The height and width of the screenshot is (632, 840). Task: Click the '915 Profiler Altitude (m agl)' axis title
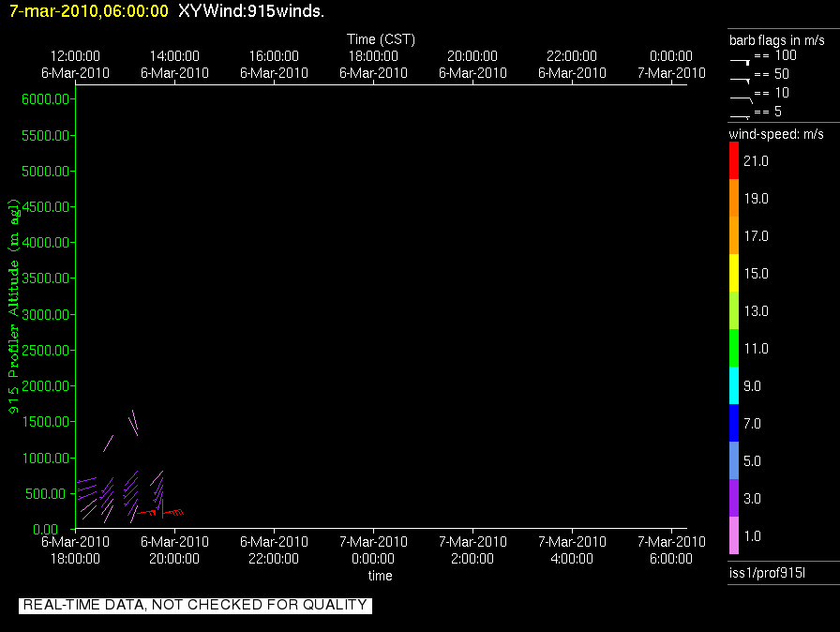click(13, 306)
